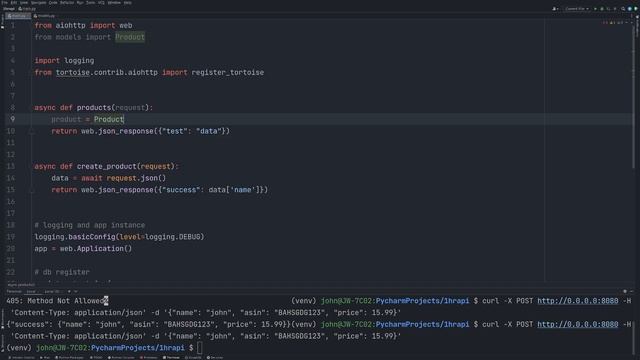The height and width of the screenshot is (360, 640).
Task: Open the Edit menu
Action: (14, 3)
